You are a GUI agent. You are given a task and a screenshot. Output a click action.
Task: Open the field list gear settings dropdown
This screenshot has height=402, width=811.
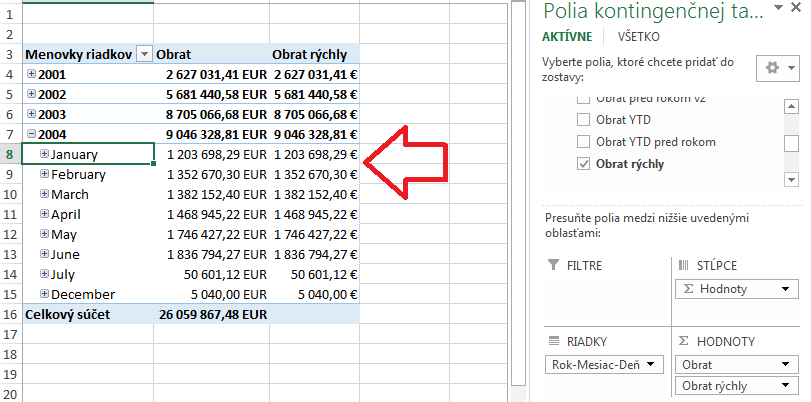click(x=778, y=68)
